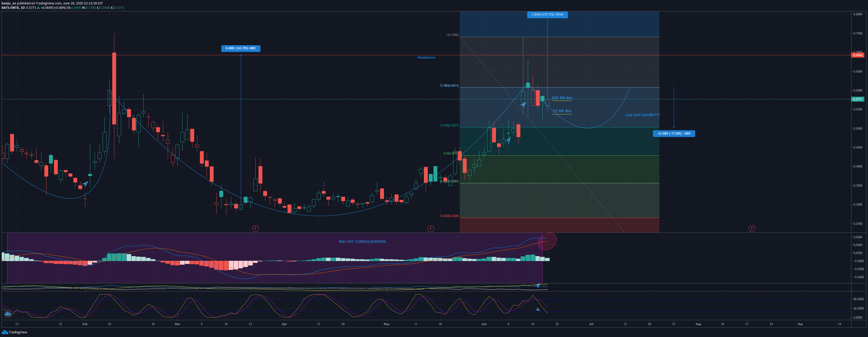Click the circular TradingView cloud badge in the oscillator pane
The image size is (868, 337).
(8, 314)
